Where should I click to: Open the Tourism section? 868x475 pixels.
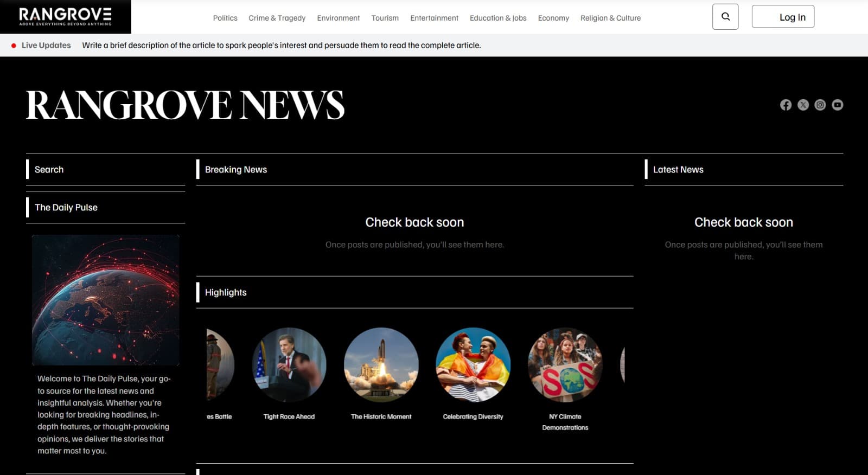(x=385, y=18)
